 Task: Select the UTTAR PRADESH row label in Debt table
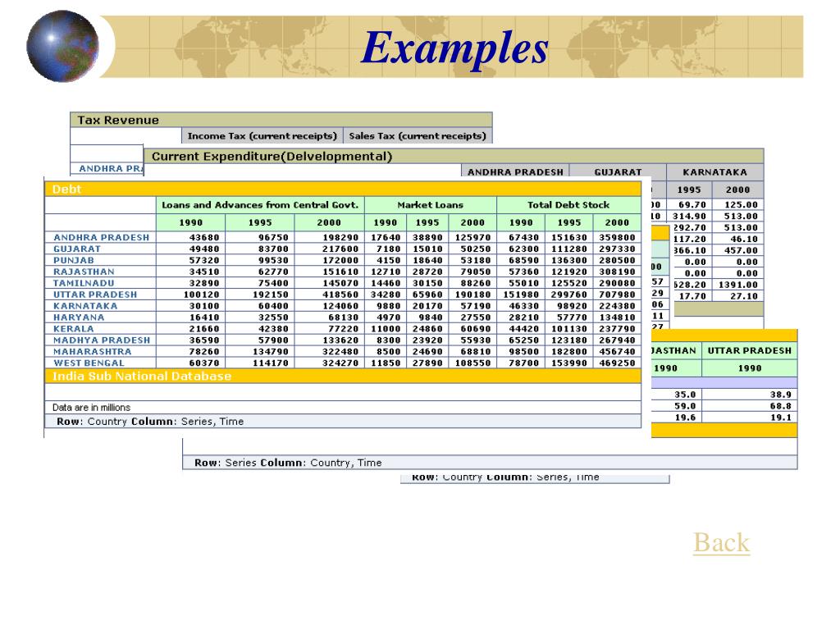(95, 294)
